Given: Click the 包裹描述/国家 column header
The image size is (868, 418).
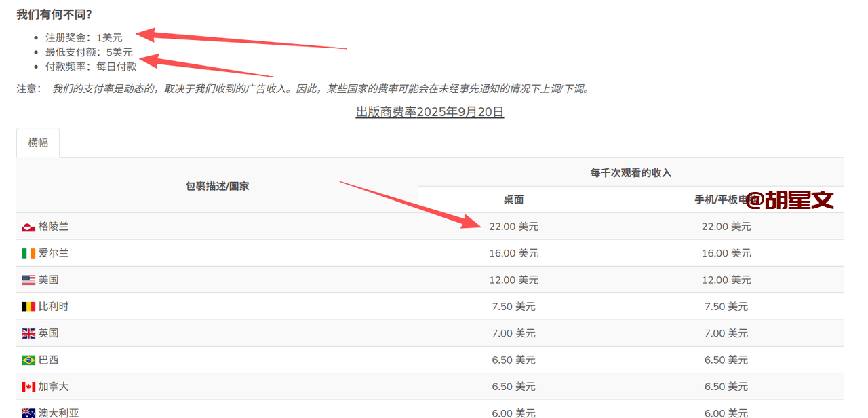Looking at the screenshot, I should (217, 186).
